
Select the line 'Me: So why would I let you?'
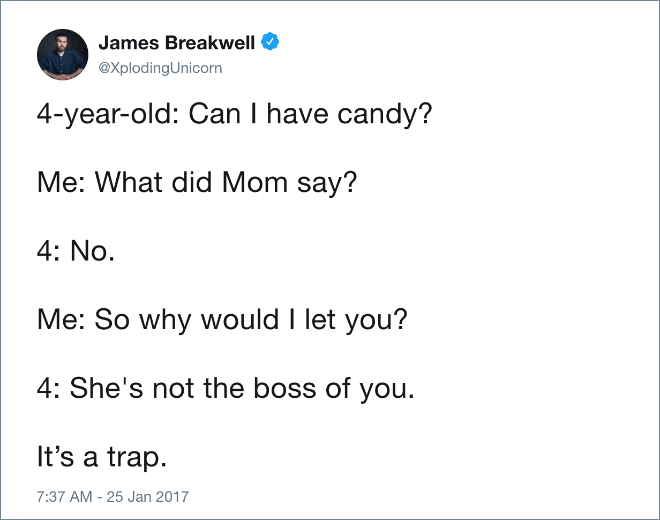tap(222, 320)
